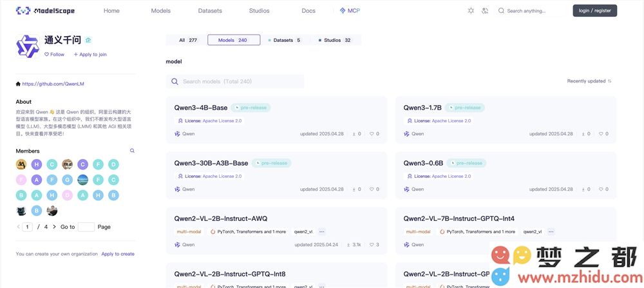644x288 pixels.
Task: Click the members search magnifier icon
Action: (x=132, y=151)
